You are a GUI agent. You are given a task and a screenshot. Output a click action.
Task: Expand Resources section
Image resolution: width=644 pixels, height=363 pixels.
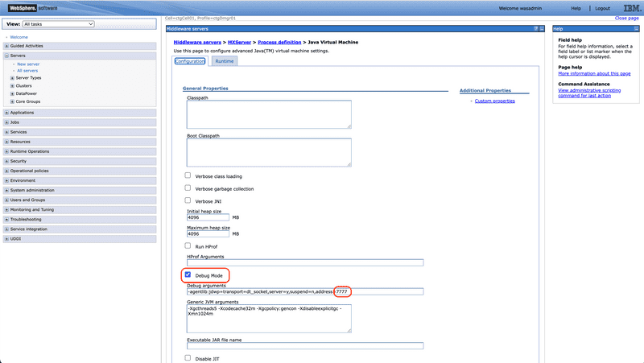pyautogui.click(x=6, y=142)
